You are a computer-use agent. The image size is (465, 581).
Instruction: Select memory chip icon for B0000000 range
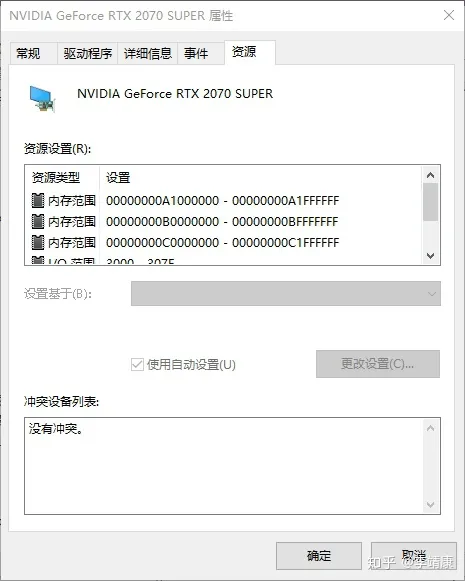tap(38, 222)
